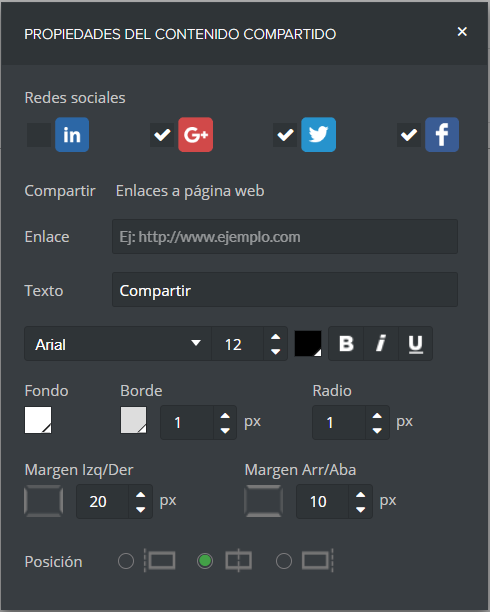Click the Google Plus icon

(x=196, y=135)
